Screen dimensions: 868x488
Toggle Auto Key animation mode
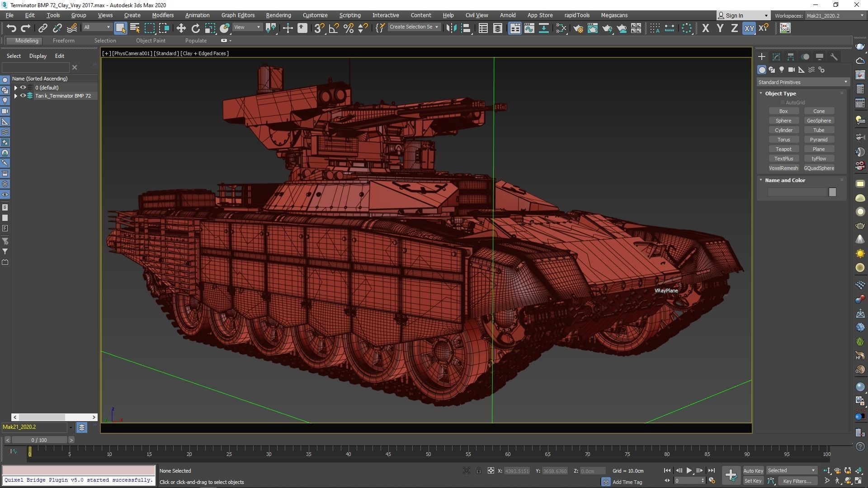click(x=753, y=470)
